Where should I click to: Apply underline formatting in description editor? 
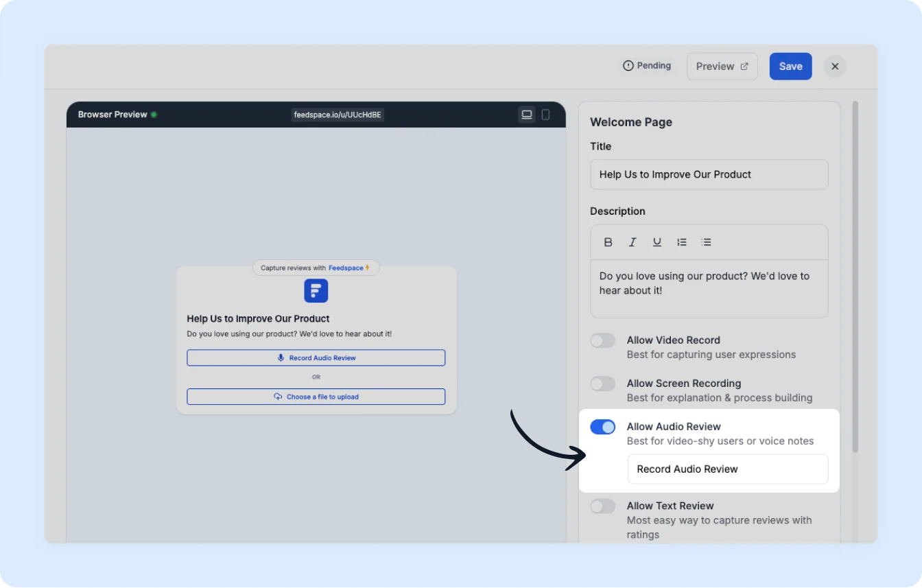(657, 242)
